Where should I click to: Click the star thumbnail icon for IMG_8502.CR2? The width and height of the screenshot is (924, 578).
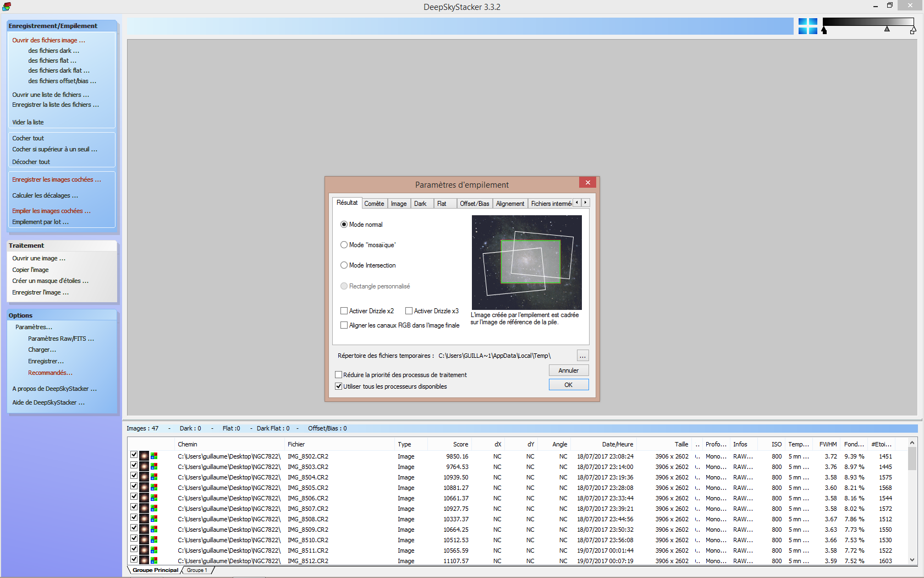(x=144, y=456)
